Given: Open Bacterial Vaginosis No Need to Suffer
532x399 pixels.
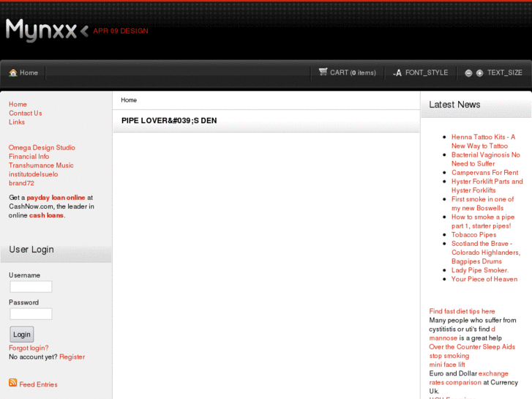Looking at the screenshot, I should coord(485,159).
